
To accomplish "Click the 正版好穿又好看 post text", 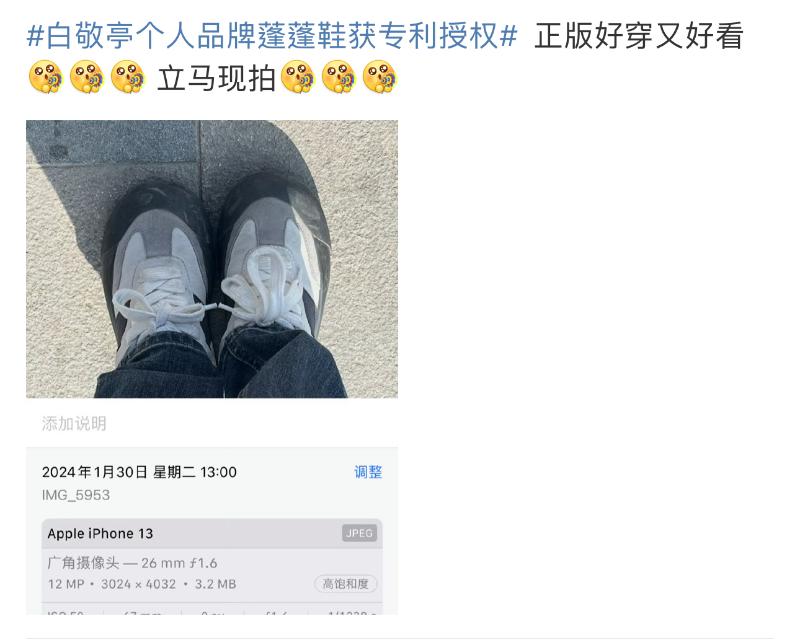I will [x=639, y=36].
